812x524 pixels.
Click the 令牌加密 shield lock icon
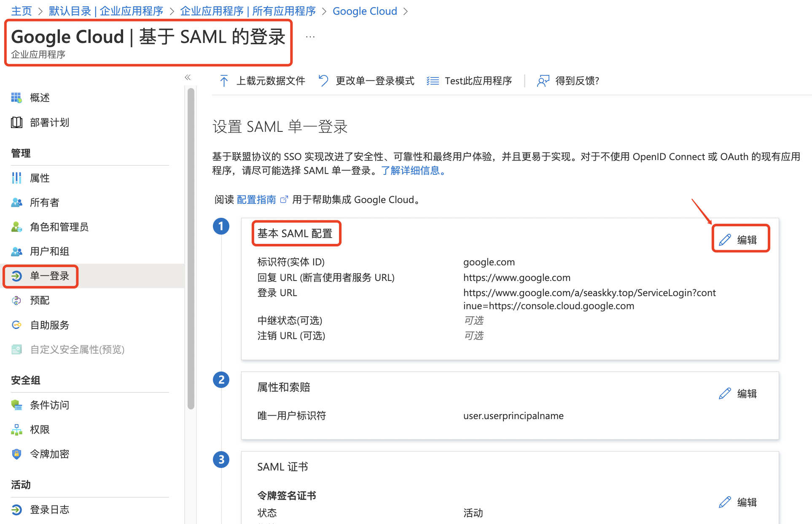(x=16, y=454)
